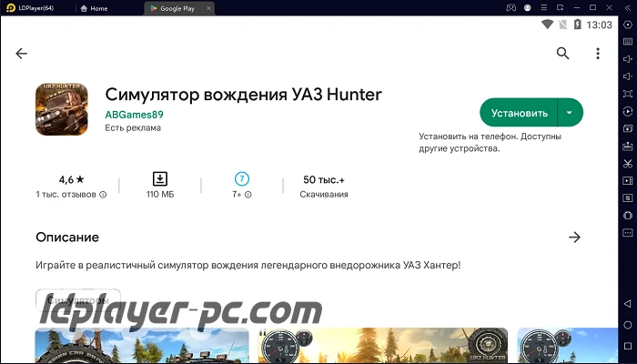Viewport: 637px width, 364px height.
Task: Click the install APK sidebar icon
Action: [x=628, y=146]
